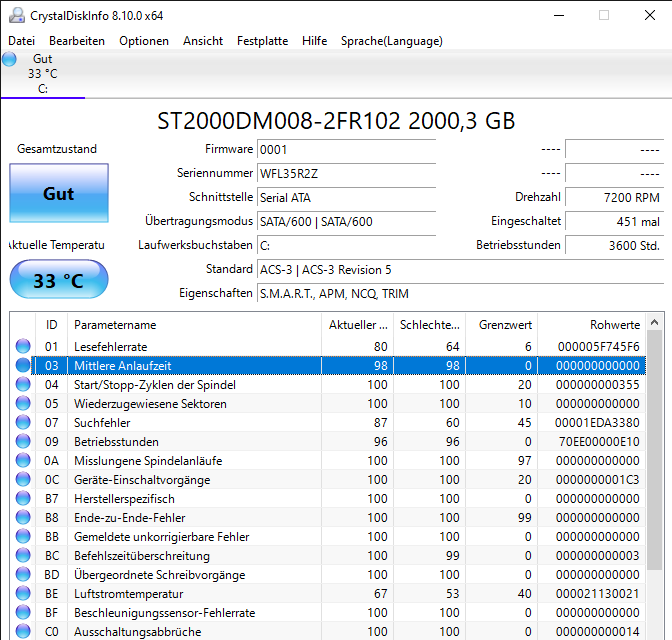Click the Schlechte column header

429,325
